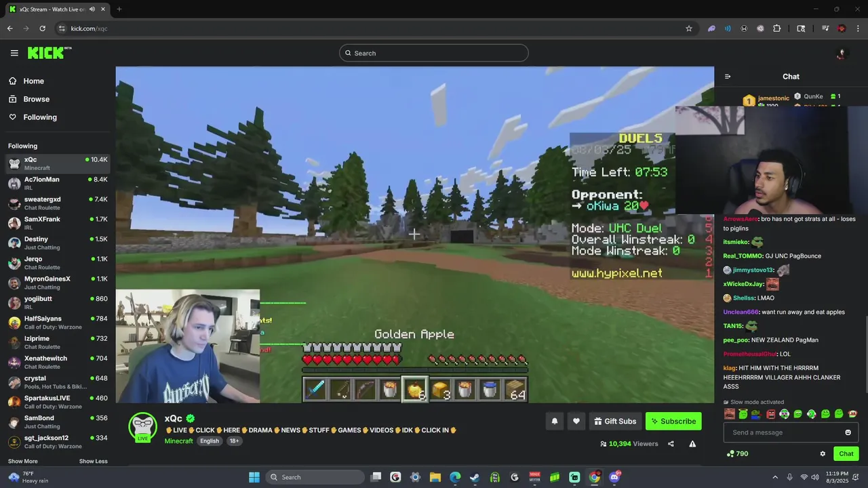Show hidden system tray icons
868x488 pixels.
[775, 477]
